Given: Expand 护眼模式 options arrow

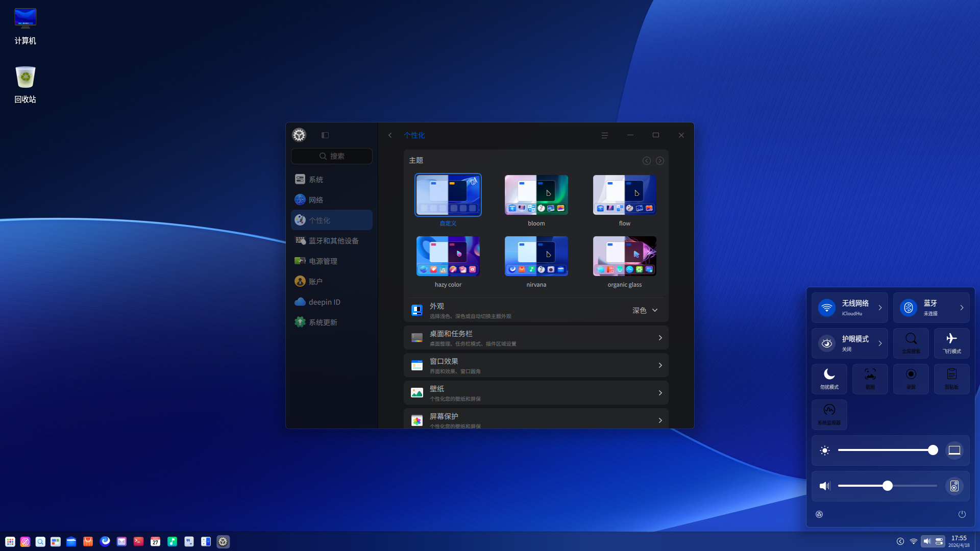Looking at the screenshot, I should pos(880,343).
